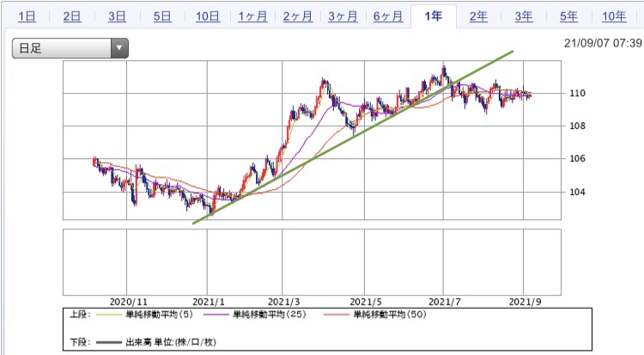
Task: Click the 2020/11 date axis label
Action: (128, 302)
